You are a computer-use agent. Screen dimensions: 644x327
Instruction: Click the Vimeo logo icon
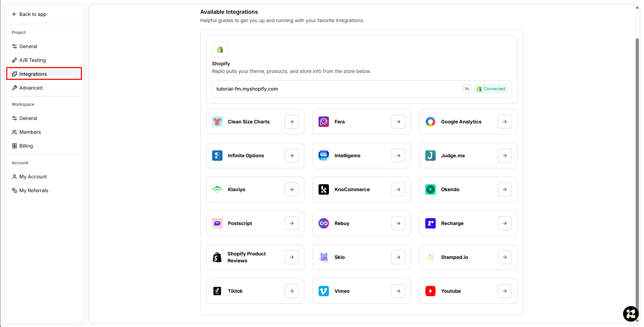point(324,291)
